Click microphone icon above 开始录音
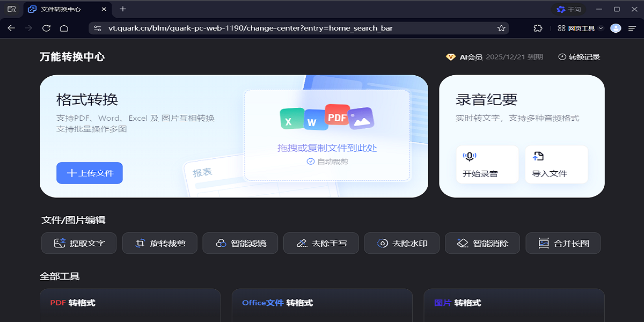The width and height of the screenshot is (644, 322). point(470,156)
